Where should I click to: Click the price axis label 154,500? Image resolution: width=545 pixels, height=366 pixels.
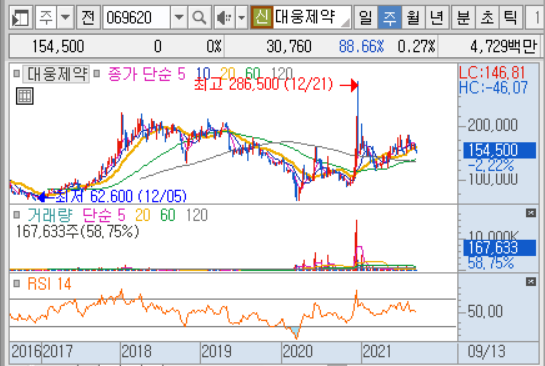coord(499,150)
